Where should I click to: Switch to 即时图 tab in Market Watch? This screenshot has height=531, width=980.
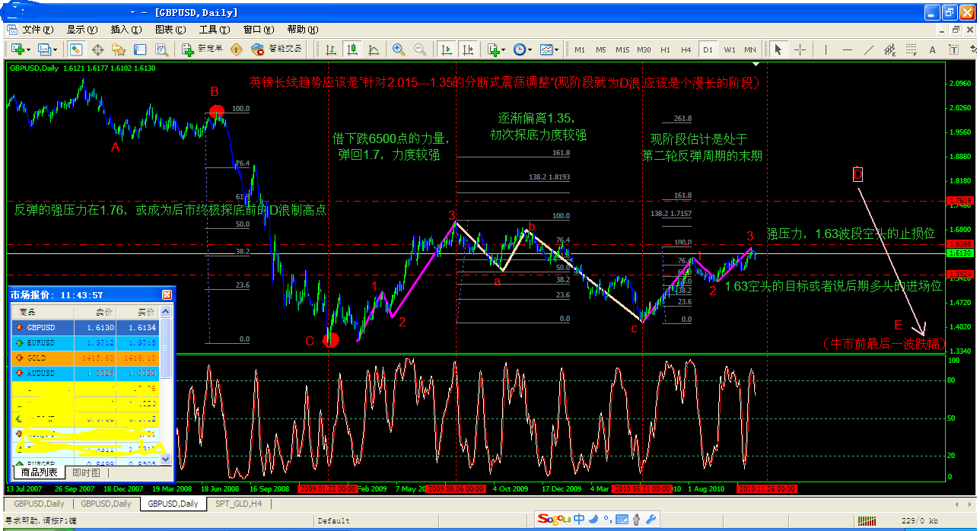coord(86,472)
